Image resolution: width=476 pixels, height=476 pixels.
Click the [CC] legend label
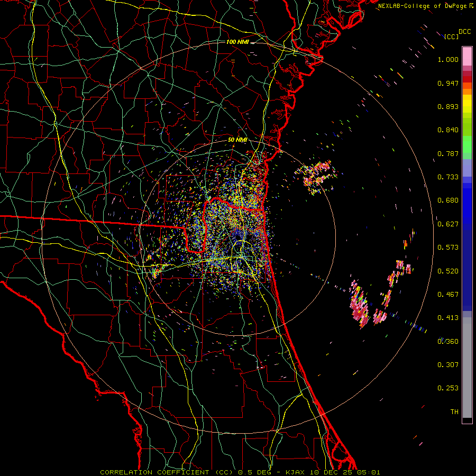[452, 36]
